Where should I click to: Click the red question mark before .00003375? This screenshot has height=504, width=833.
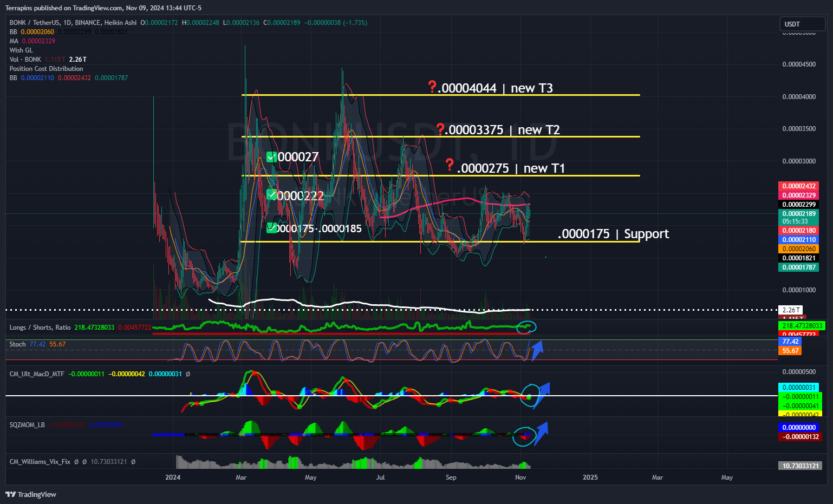[440, 129]
